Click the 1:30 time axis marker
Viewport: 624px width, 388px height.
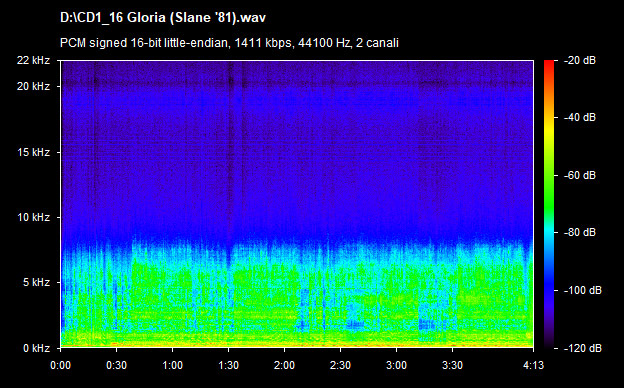[228, 365]
